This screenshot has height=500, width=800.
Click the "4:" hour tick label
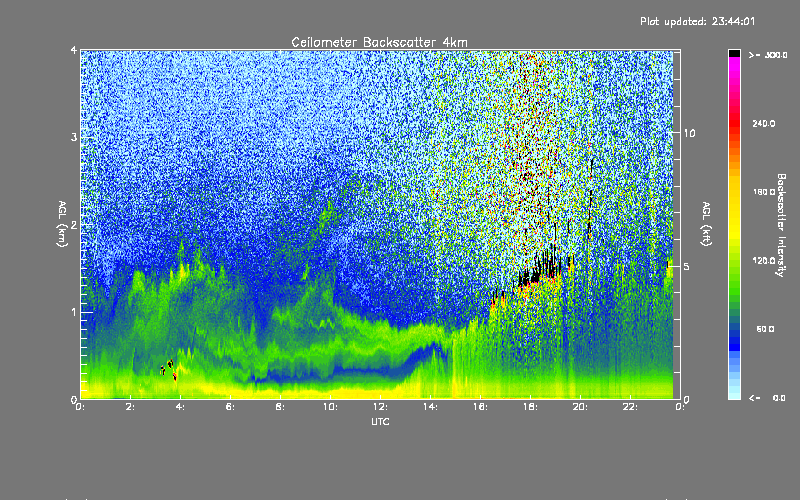[181, 407]
